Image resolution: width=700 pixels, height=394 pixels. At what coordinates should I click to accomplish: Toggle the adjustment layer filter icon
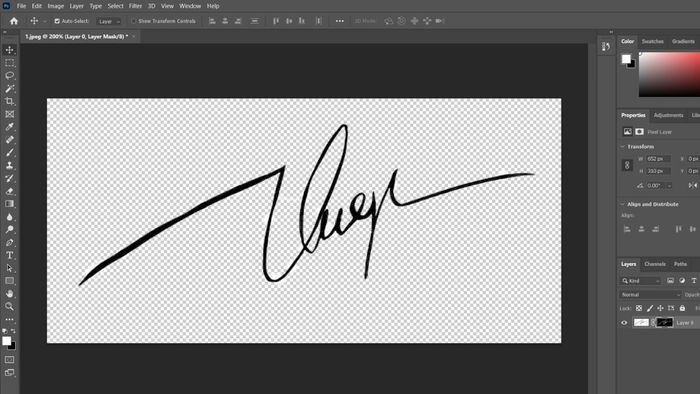click(682, 280)
